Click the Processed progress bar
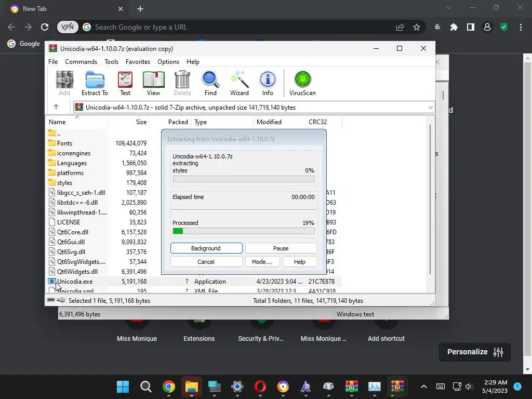Viewport: 532px width, 399px height. 244,231
